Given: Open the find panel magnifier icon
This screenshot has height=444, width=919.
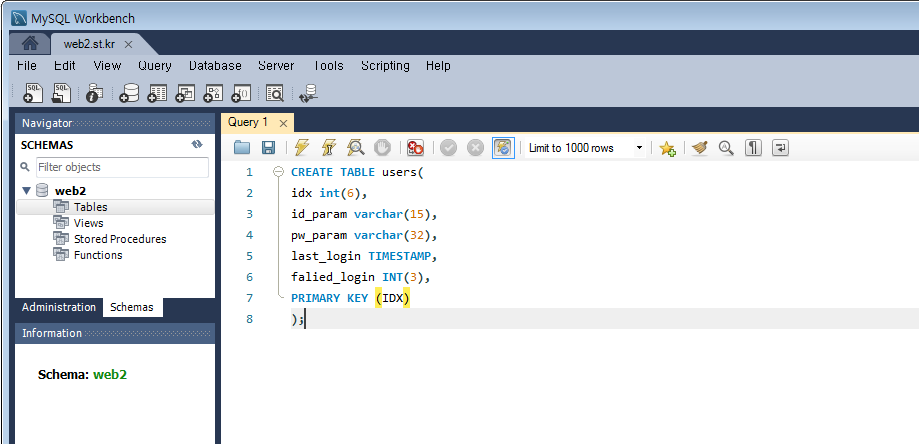Looking at the screenshot, I should coord(726,148).
